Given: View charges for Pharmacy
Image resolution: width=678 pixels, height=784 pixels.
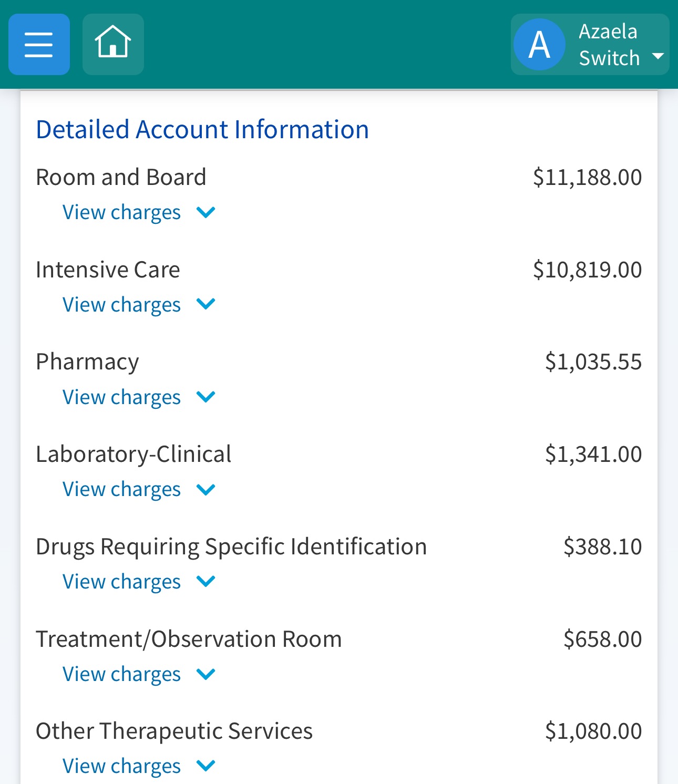Looking at the screenshot, I should [x=121, y=398].
